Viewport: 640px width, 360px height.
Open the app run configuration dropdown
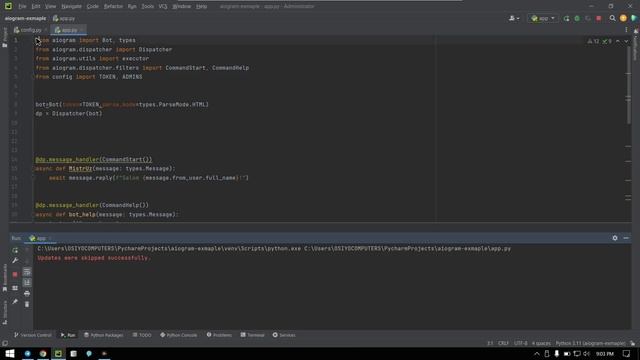click(x=543, y=18)
